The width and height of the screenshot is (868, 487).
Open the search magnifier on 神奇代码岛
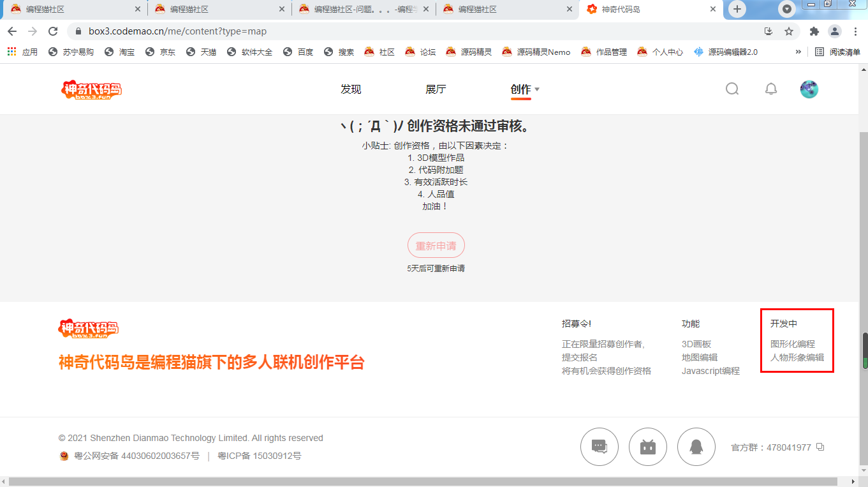pyautogui.click(x=732, y=89)
